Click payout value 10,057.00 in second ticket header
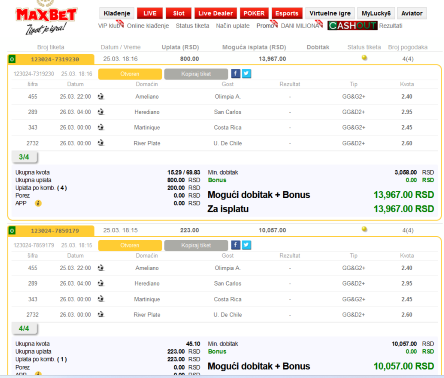This screenshot has width=444, height=378. tap(272, 230)
